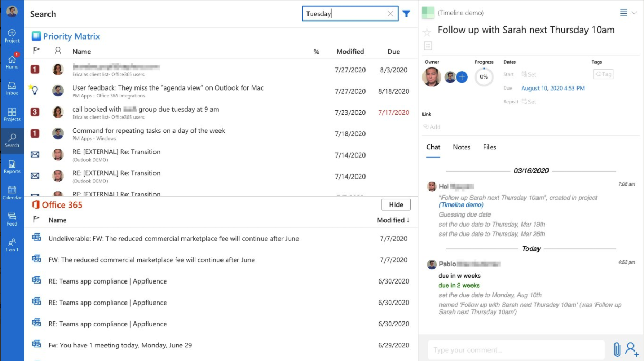The width and height of the screenshot is (644, 361).
Task: Open the Feed section in the sidebar
Action: (x=12, y=218)
